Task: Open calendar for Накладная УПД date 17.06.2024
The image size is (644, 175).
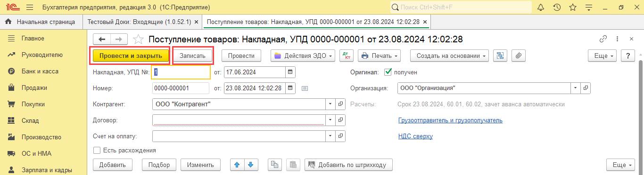Action: point(290,72)
